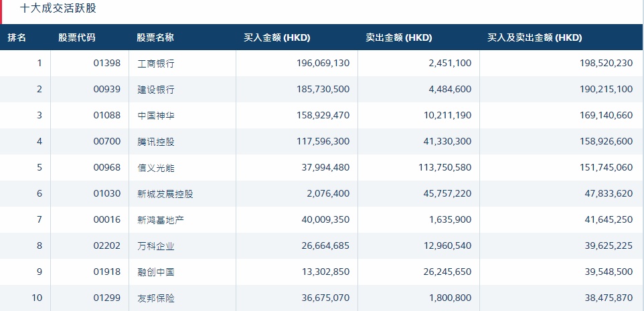Select sell amount 4,484,600
644x311 pixels.
click(x=449, y=89)
